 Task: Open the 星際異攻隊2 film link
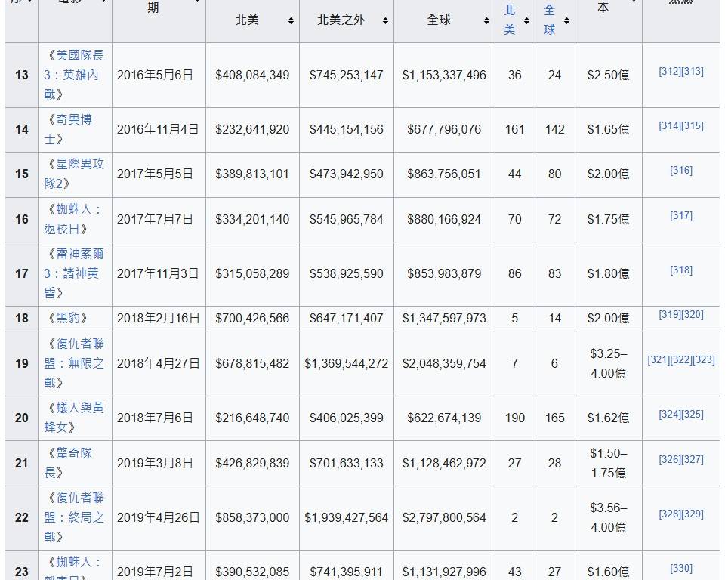[74, 174]
